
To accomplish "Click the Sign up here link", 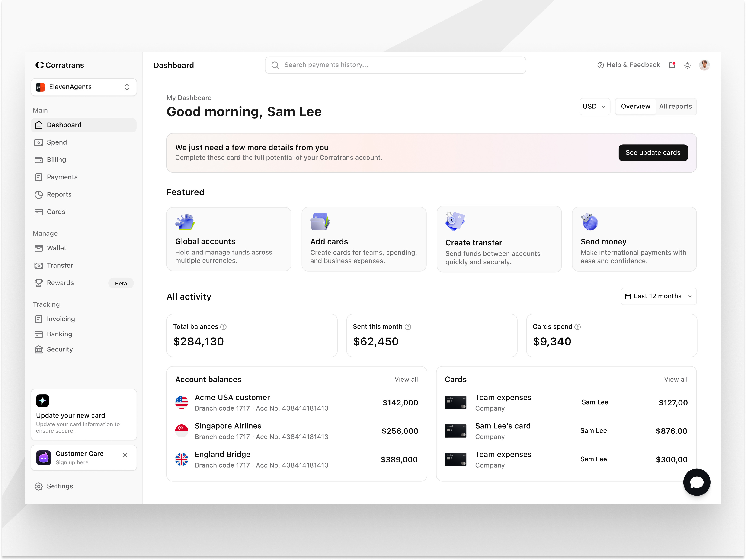I will click(x=72, y=463).
